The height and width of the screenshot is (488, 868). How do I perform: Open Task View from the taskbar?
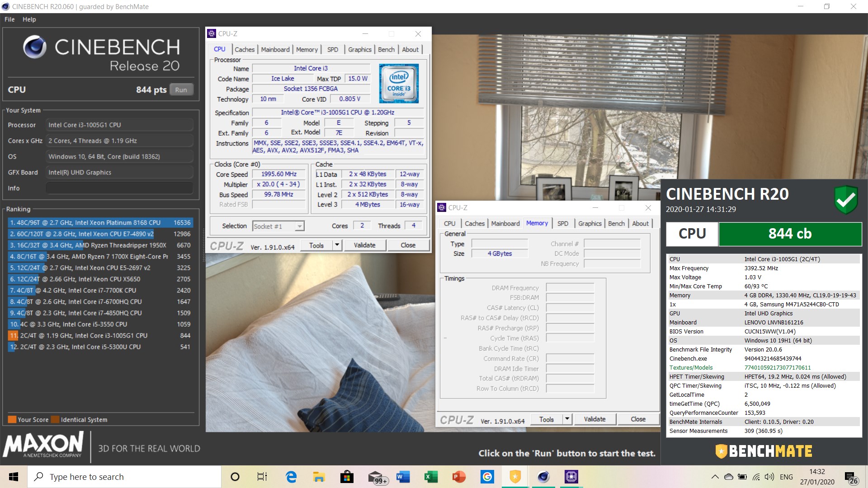coord(262,477)
